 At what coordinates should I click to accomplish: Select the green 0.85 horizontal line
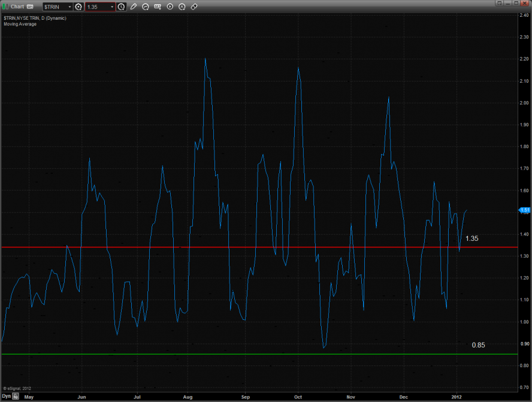point(240,354)
